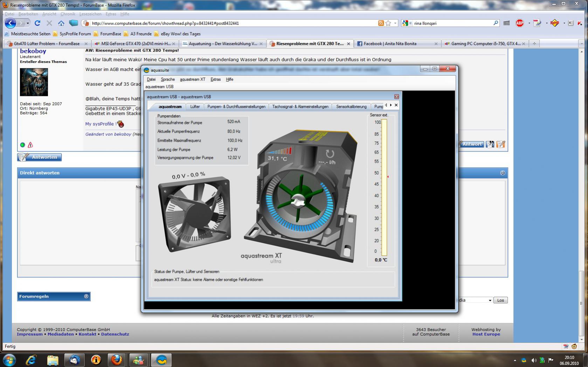
Task: Bookmark this page with the star icon
Action: [388, 23]
